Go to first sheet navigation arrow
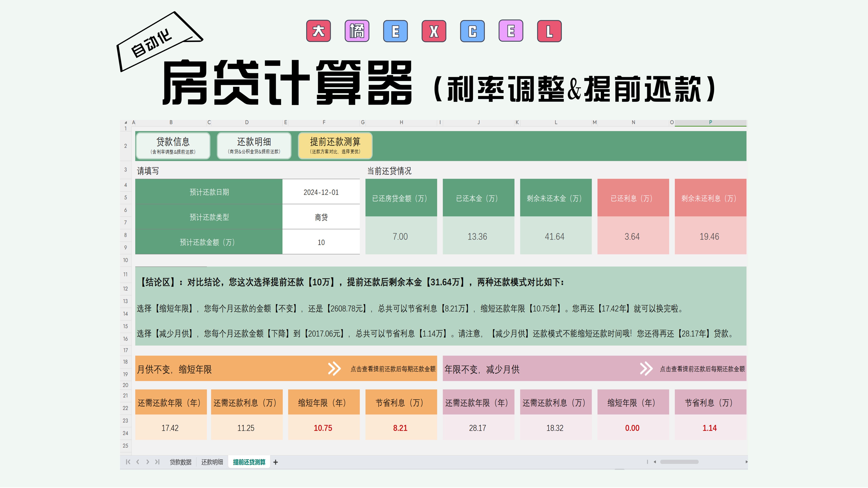This screenshot has height=488, width=868. pyautogui.click(x=128, y=462)
